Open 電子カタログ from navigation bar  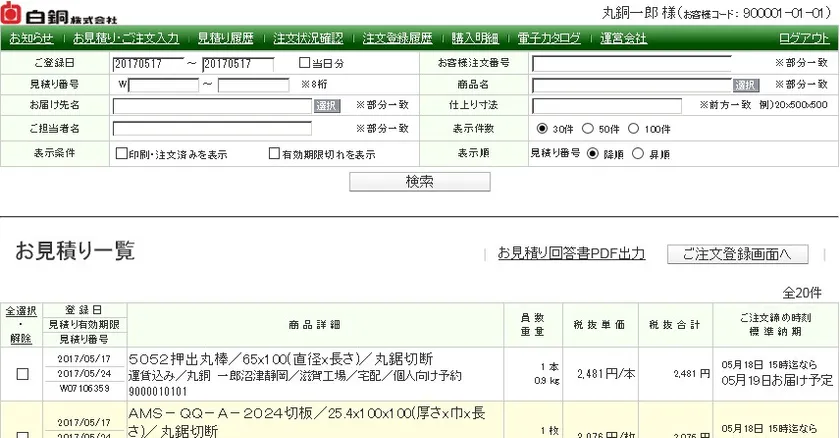point(549,39)
